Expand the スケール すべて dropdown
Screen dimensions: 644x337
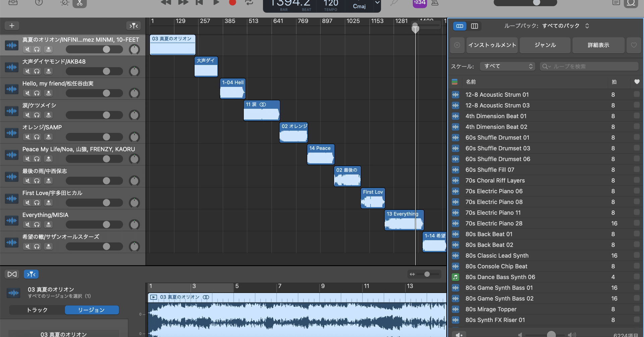507,66
